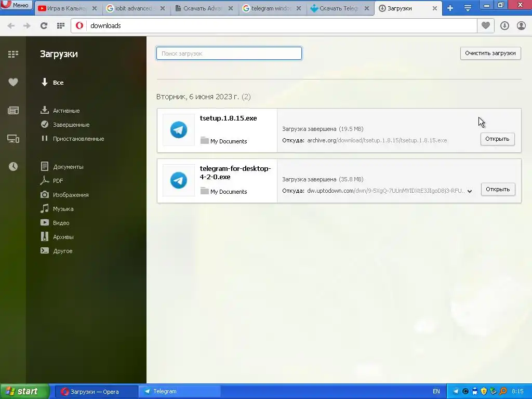The image size is (532, 399).
Task: Open My Documents folder for telegram-for-desktop-4-2-0.exe
Action: pos(224,191)
